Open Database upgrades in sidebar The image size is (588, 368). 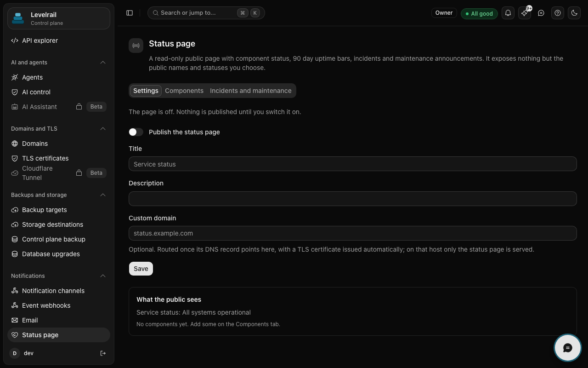pos(59,254)
